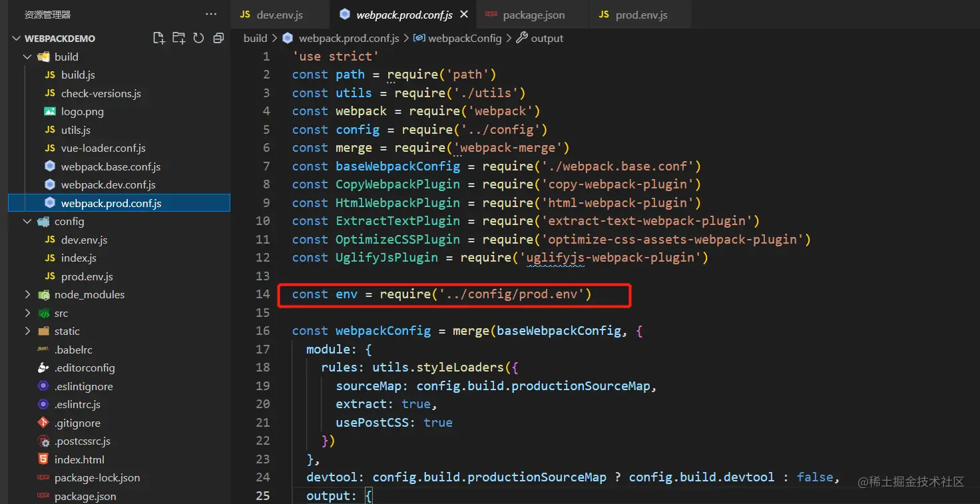The image size is (980, 504).
Task: Expand the node_modules folder
Action: tap(27, 294)
